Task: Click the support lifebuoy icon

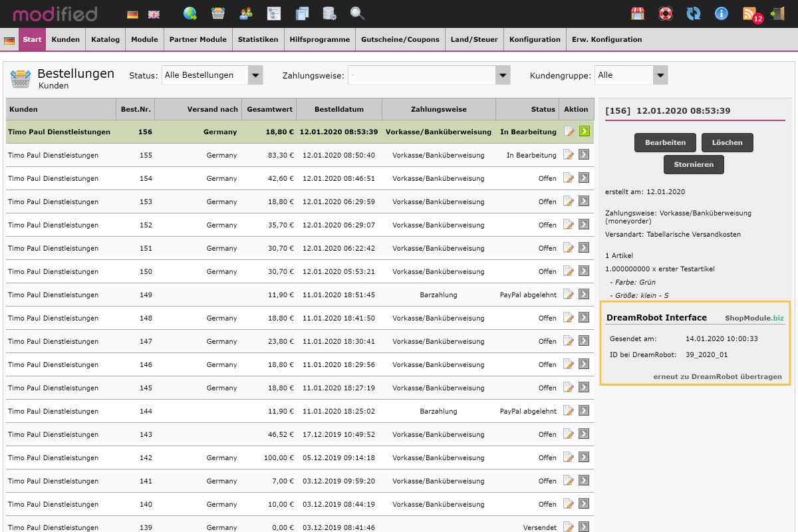Action: (665, 13)
